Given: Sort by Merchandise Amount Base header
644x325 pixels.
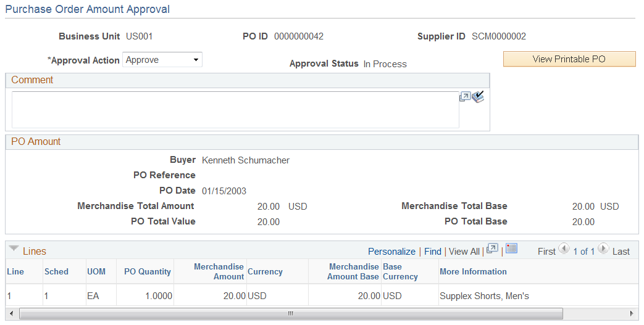Looking at the screenshot, I should click(353, 271).
